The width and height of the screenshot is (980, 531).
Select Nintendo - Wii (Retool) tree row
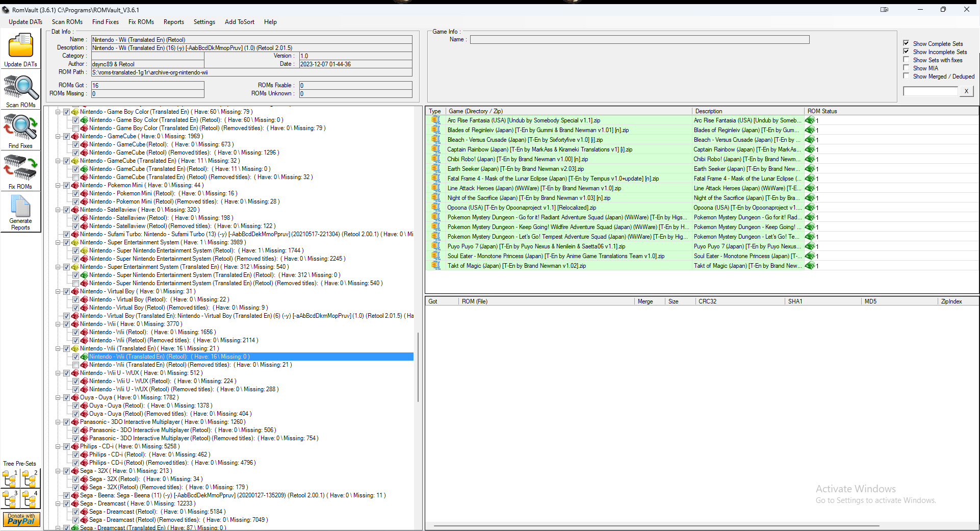click(x=152, y=332)
